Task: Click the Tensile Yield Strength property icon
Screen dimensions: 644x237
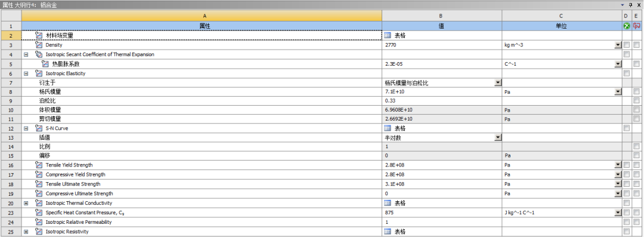Action: tap(39, 165)
